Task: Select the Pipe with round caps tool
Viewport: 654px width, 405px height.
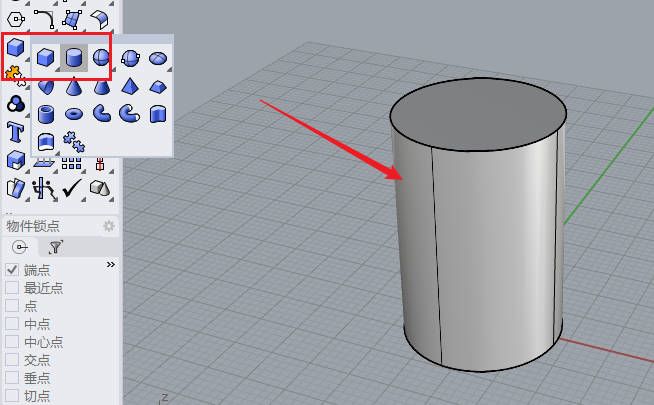Action: click(129, 113)
